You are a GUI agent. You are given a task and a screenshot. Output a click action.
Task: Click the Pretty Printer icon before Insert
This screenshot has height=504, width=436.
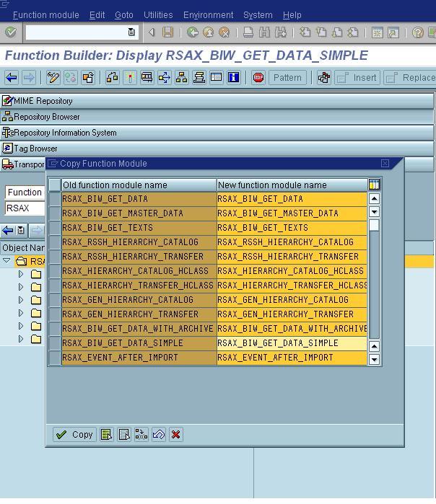(324, 77)
